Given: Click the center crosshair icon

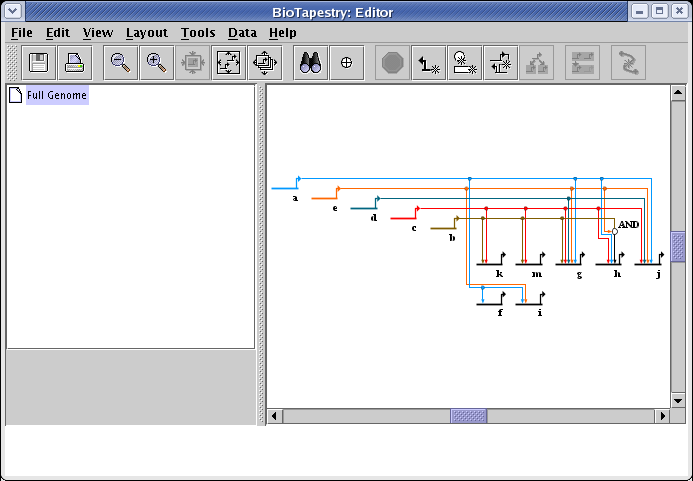Looking at the screenshot, I should click(x=347, y=63).
